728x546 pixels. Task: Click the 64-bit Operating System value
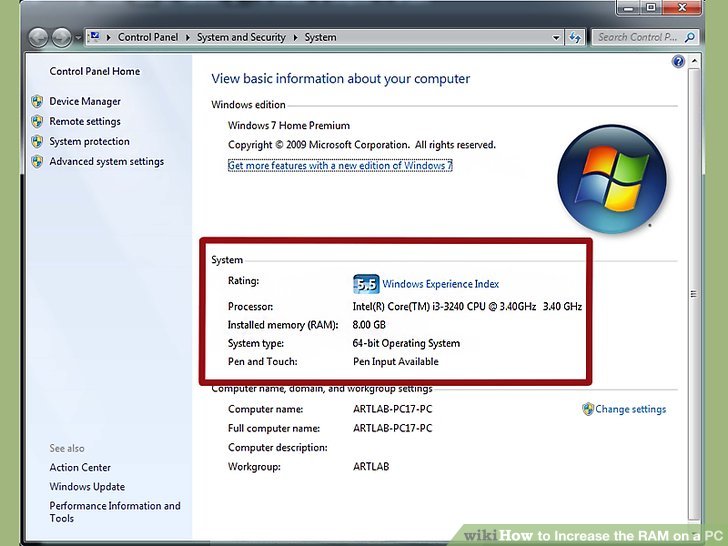coord(406,344)
